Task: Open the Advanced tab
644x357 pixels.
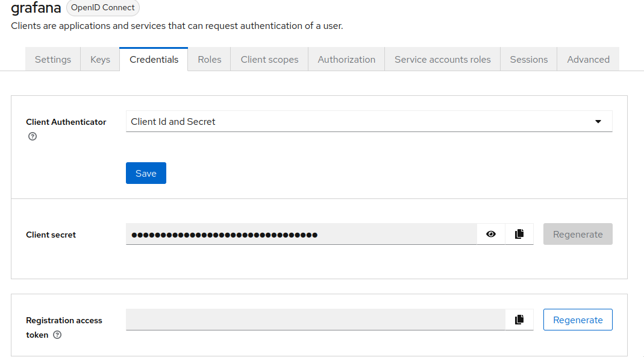Action: coord(588,59)
